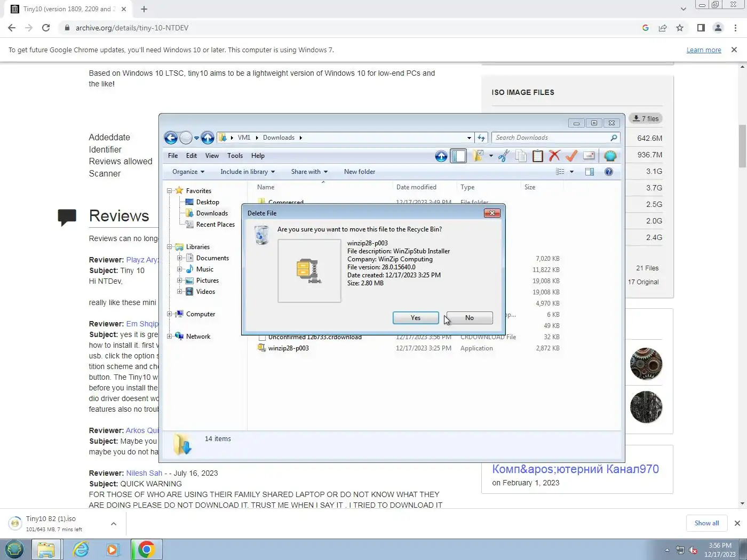Click No in Delete File dialog
The image size is (747, 560).
click(470, 318)
